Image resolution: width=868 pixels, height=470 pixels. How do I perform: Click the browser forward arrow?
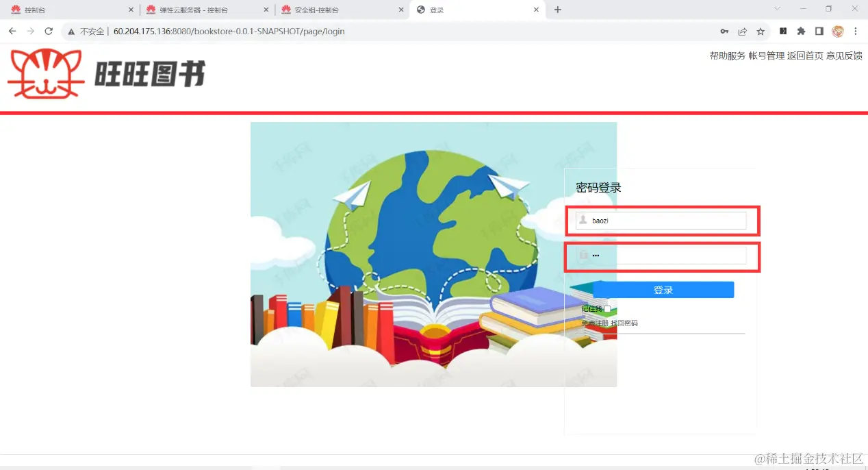(30, 32)
